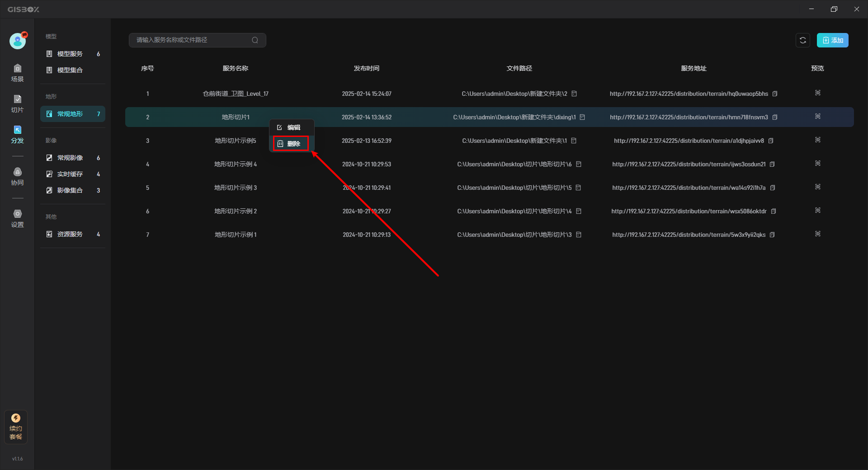The width and height of the screenshot is (868, 470).
Task: Copy service URL ending ijws3osdun21
Action: click(772, 164)
